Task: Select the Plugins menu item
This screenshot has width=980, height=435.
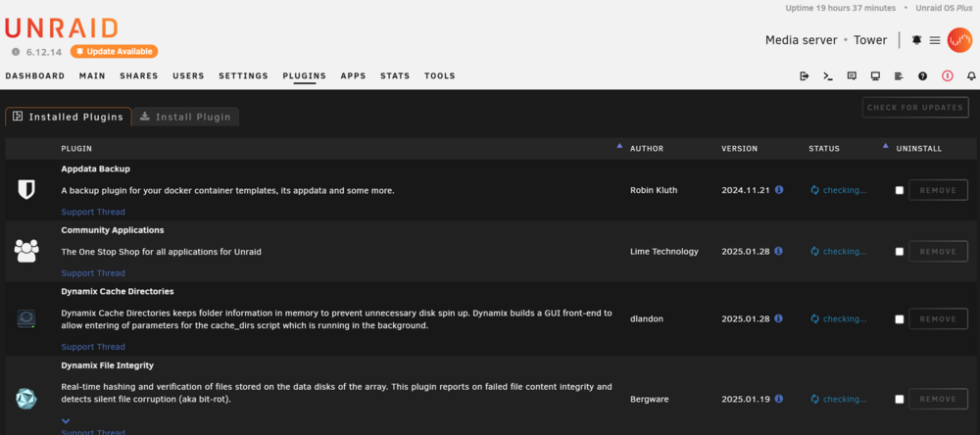Action: coord(305,76)
